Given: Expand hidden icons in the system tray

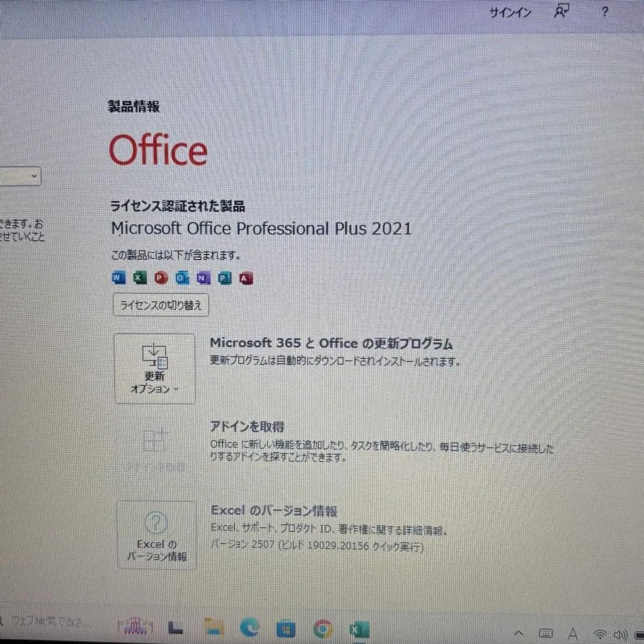Looking at the screenshot, I should tap(519, 634).
